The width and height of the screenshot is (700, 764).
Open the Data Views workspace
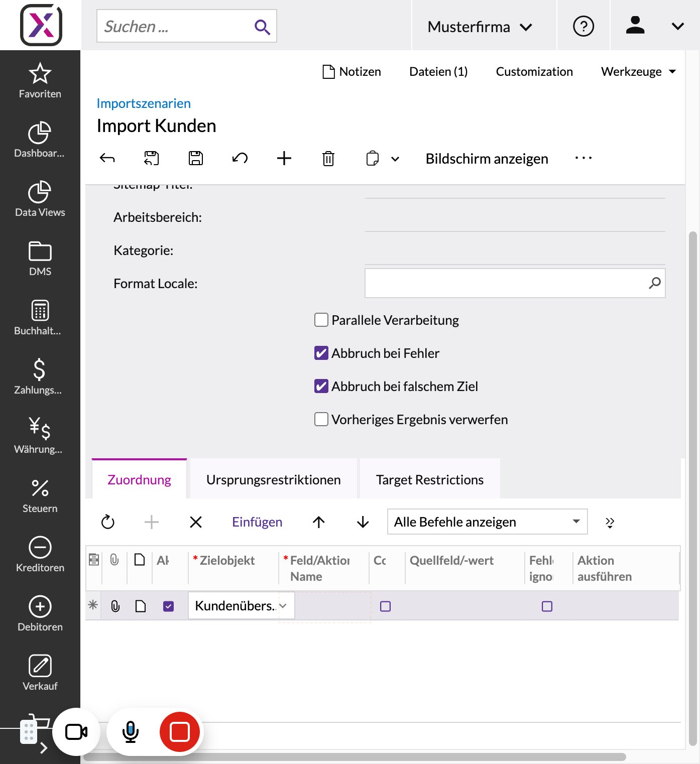click(40, 199)
